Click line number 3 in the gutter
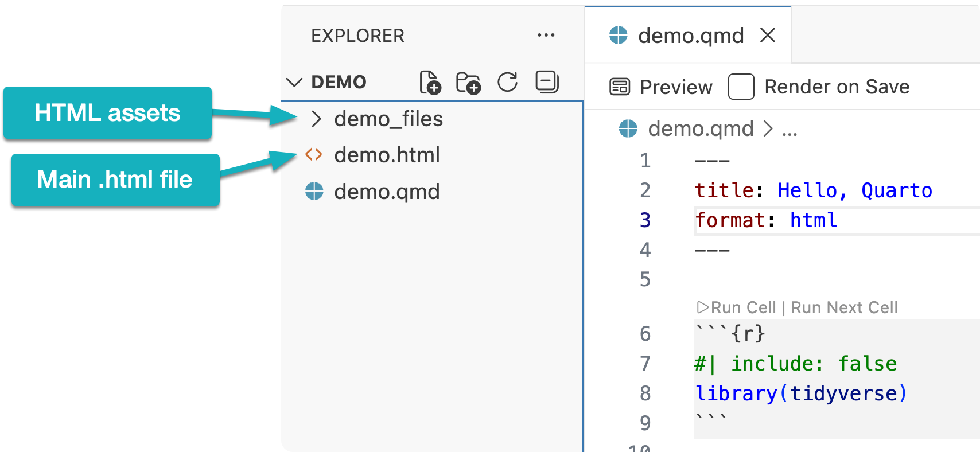 coord(645,220)
